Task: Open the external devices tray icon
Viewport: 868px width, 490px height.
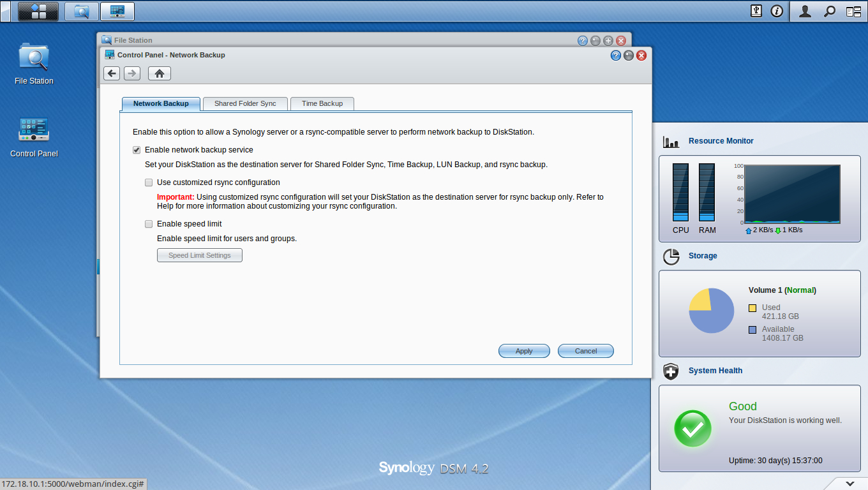Action: coord(756,11)
